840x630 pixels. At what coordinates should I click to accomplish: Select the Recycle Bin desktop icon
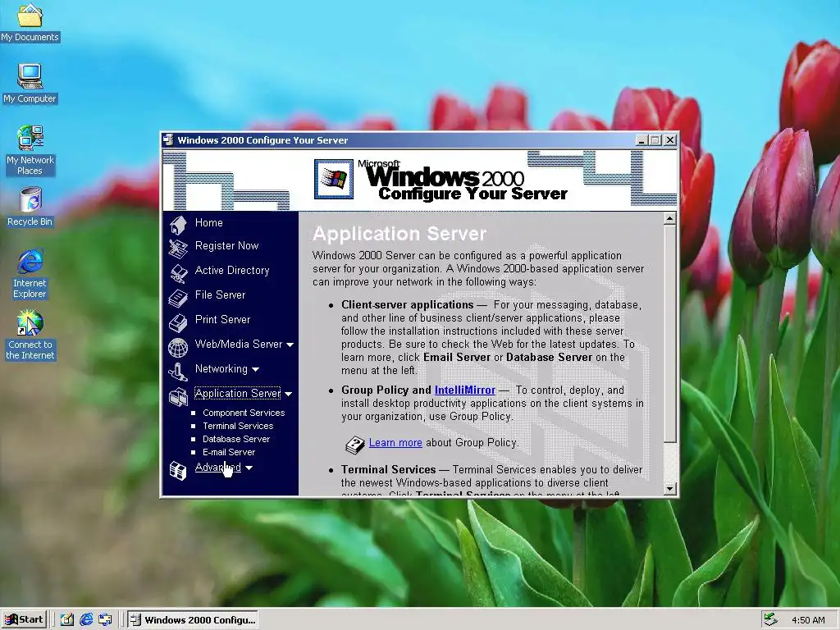pyautogui.click(x=30, y=207)
